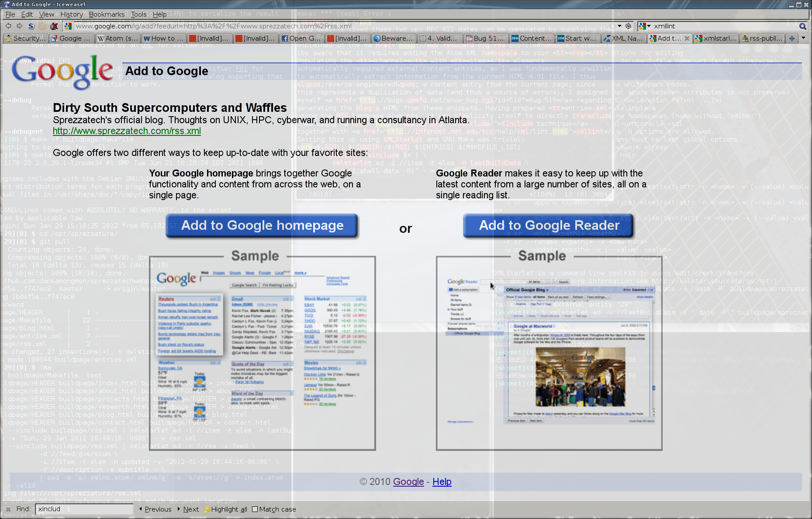Open a new tab with plus icon

tap(791, 38)
